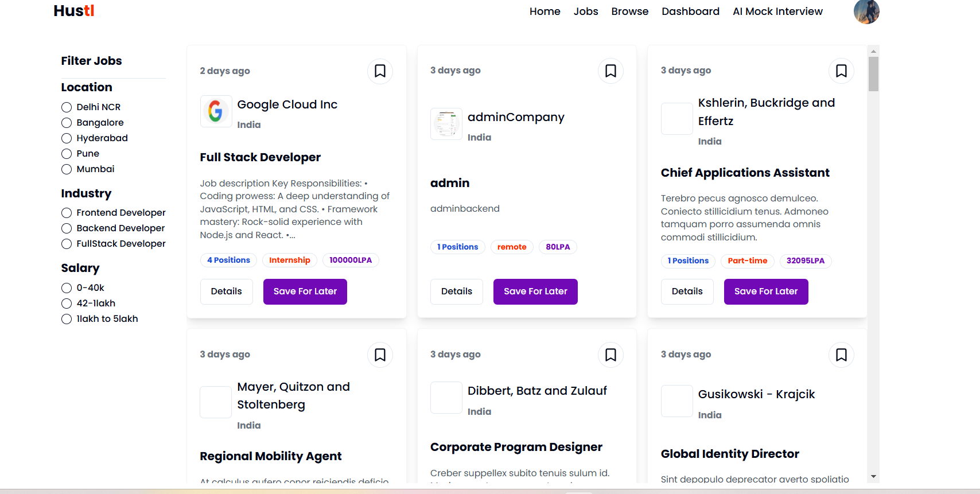This screenshot has height=494, width=980.
Task: Open the Jobs menu item
Action: 586,11
